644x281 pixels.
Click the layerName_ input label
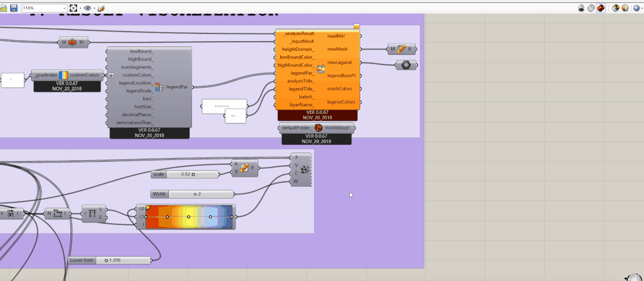click(302, 104)
